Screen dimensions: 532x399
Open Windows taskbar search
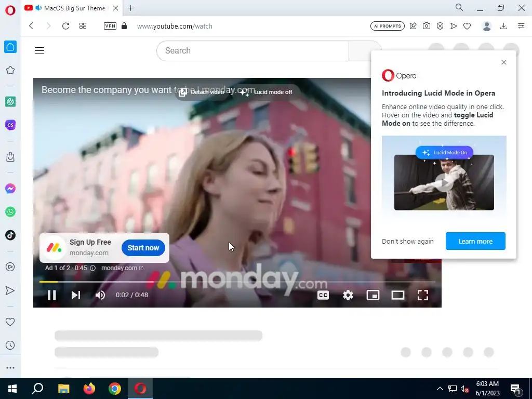coord(37,389)
